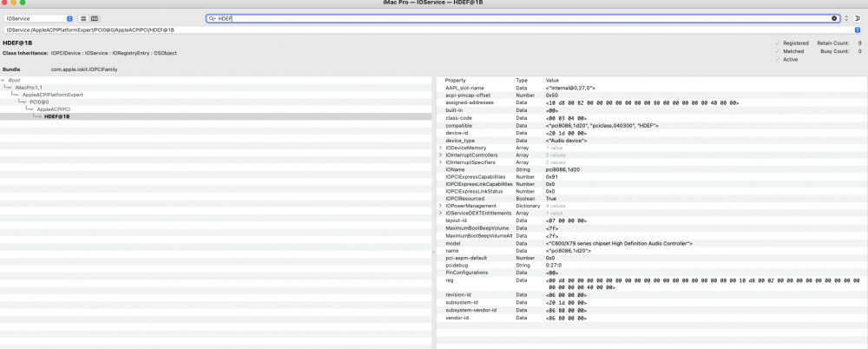Toggle the Matched checkbox
This screenshot has height=349, width=868.
777,51
